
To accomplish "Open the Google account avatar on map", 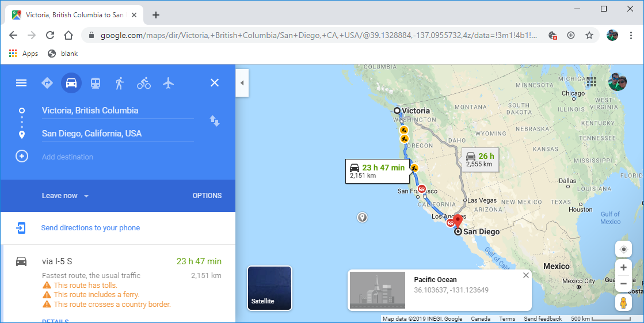I will point(618,82).
